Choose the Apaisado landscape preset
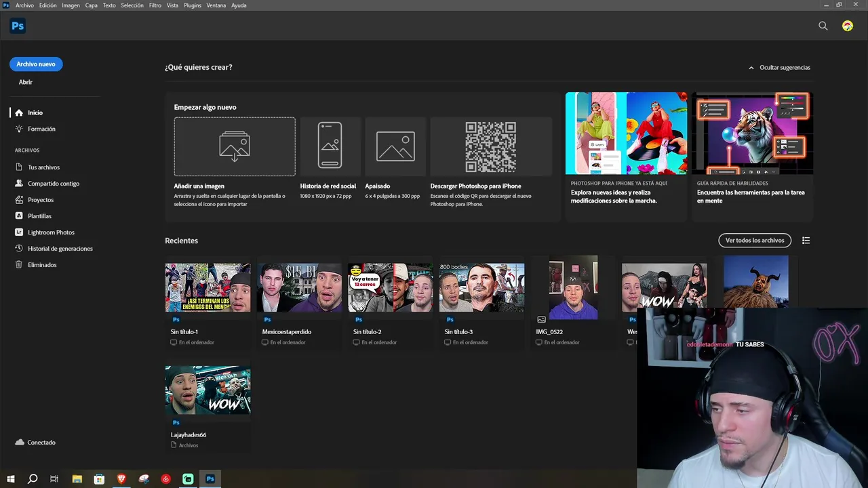 [395, 146]
